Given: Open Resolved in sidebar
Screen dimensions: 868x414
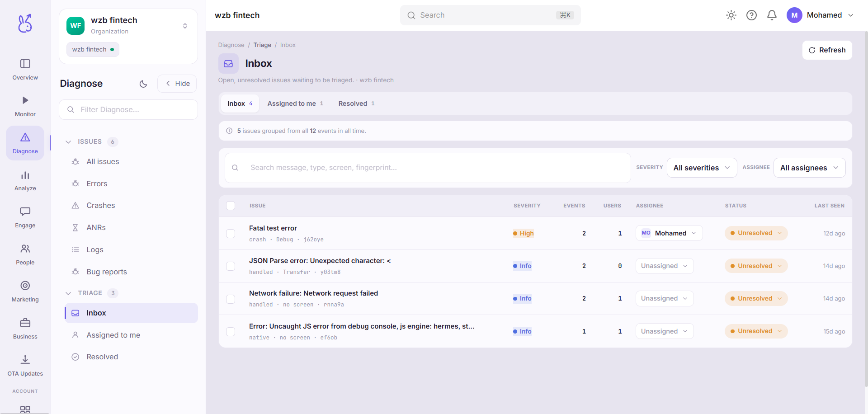Looking at the screenshot, I should [x=131, y=357].
